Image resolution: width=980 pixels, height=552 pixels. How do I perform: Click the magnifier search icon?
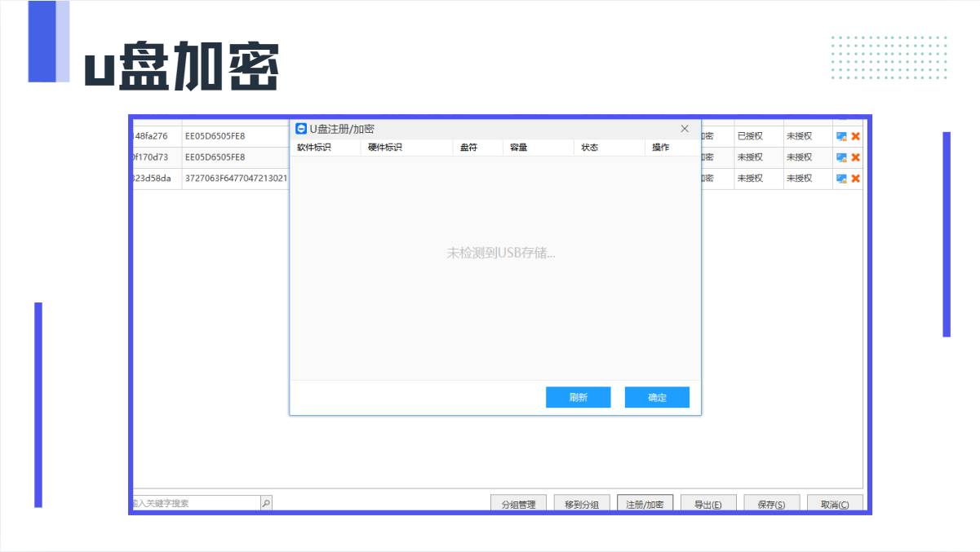(266, 504)
